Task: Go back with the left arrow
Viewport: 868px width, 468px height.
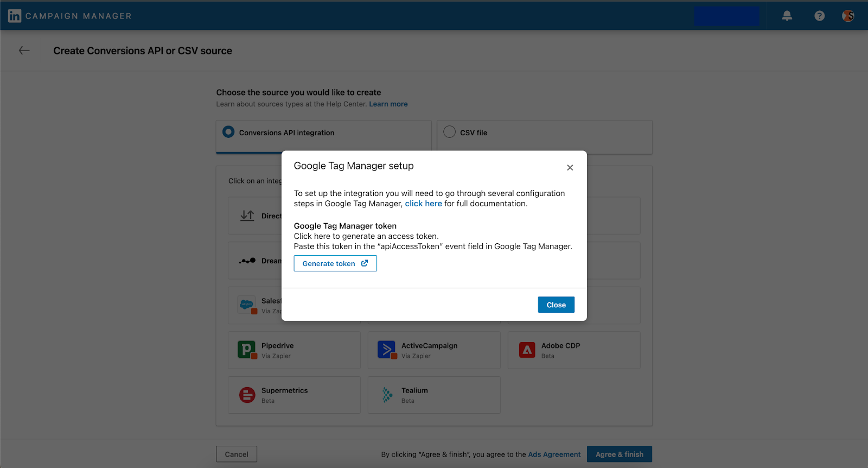Action: 24,50
